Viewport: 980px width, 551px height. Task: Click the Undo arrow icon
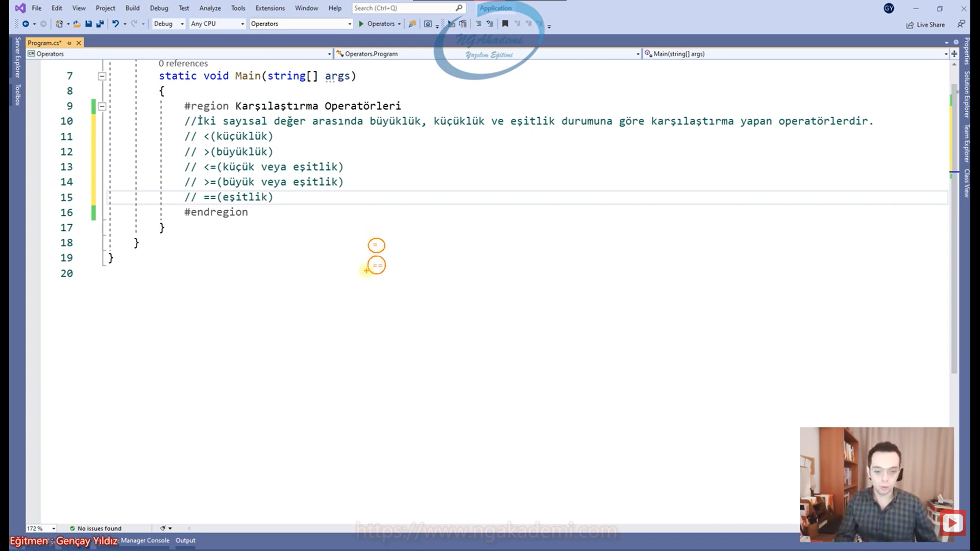(x=116, y=24)
